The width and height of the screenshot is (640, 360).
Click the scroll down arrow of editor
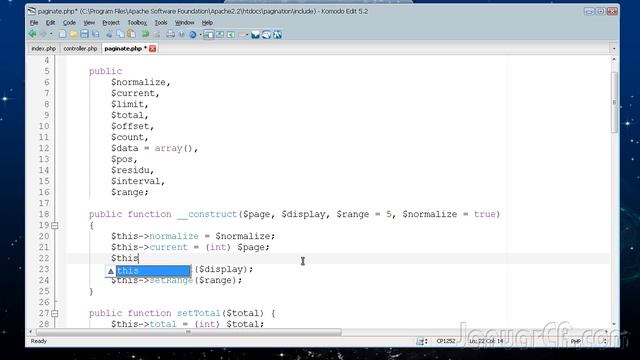pyautogui.click(x=614, y=324)
